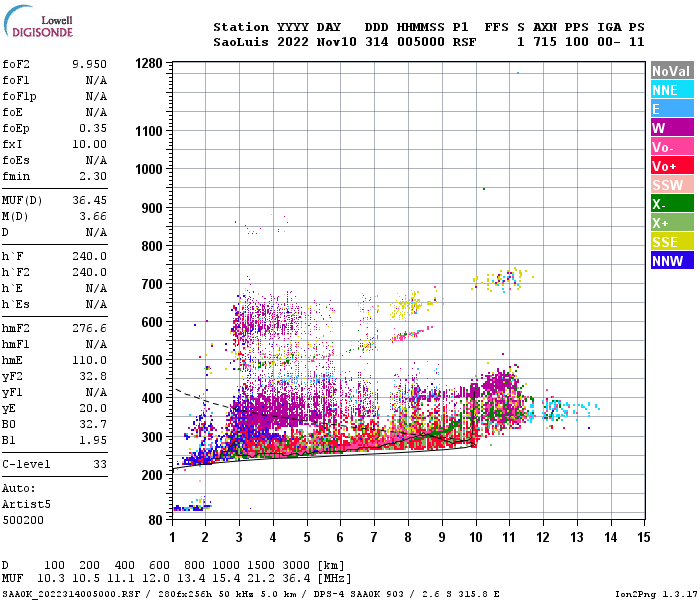The image size is (700, 600).
Task: Click the 3000 distance column header
Action: click(x=296, y=566)
